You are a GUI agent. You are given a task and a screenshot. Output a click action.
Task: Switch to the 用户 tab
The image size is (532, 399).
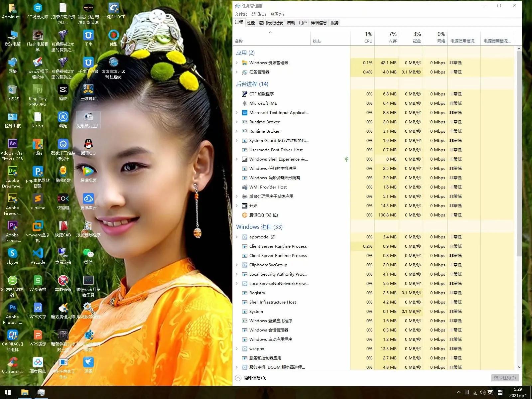click(x=303, y=23)
